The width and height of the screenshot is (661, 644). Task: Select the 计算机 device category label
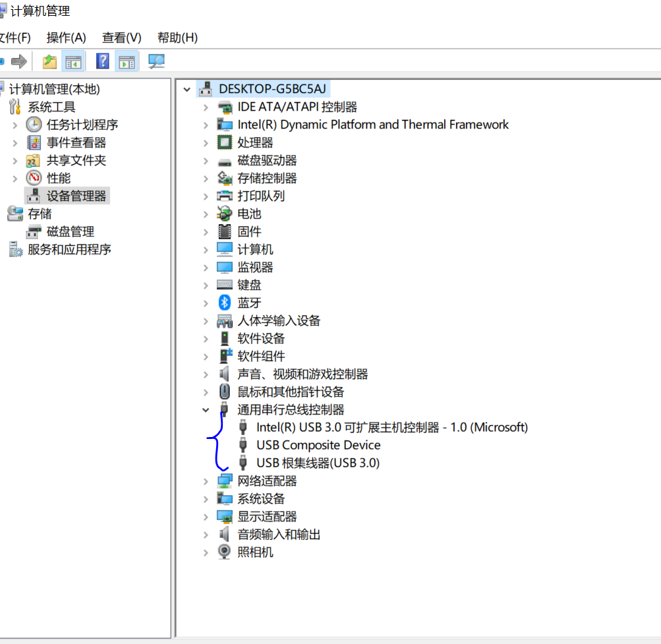tap(255, 249)
